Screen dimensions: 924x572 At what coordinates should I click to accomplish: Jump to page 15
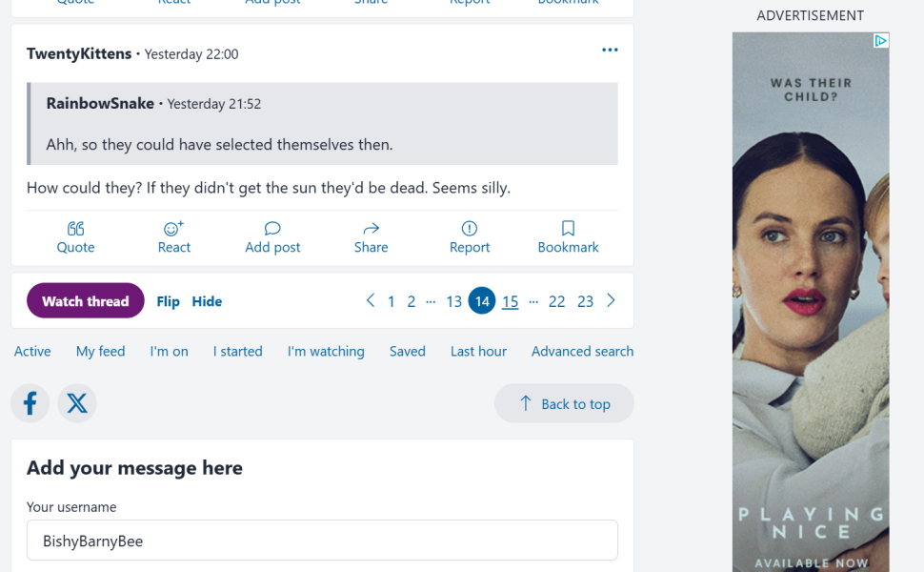511,301
